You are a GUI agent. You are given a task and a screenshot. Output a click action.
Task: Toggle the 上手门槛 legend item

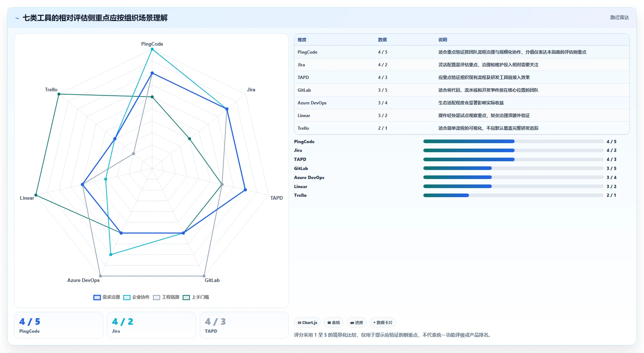pos(196,297)
